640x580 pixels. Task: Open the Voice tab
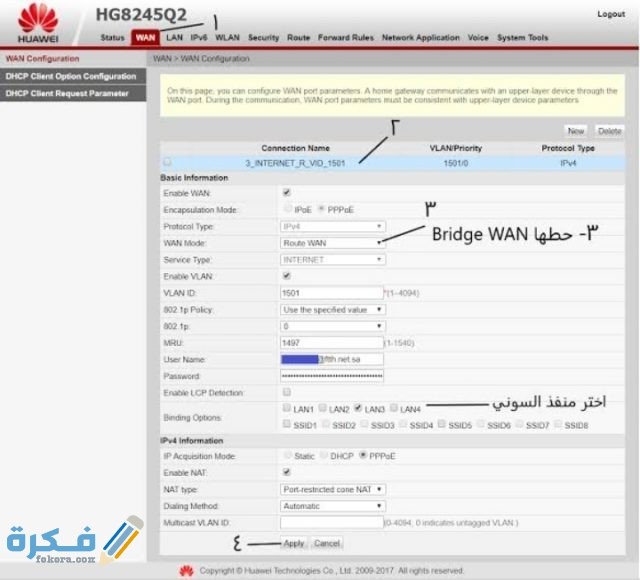[478, 38]
